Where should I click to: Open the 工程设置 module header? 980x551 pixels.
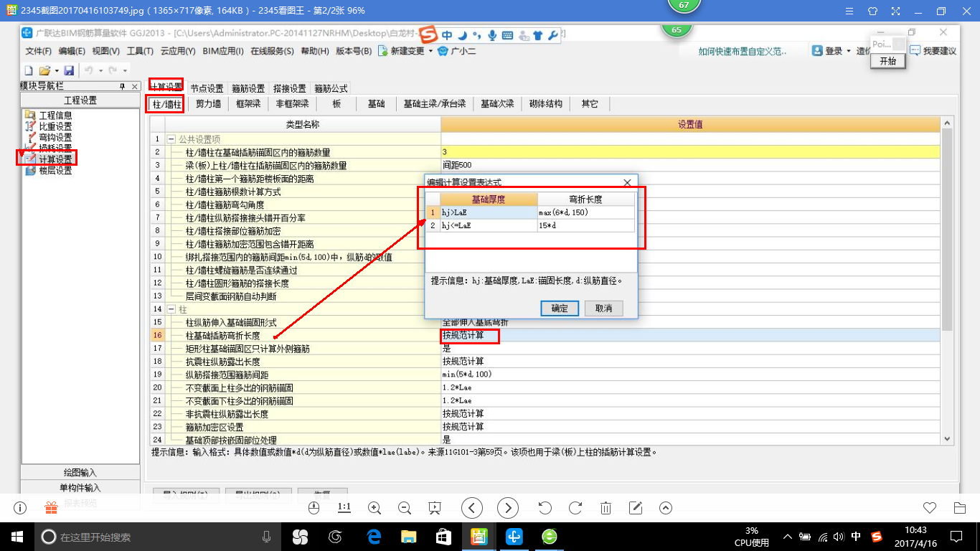[80, 100]
